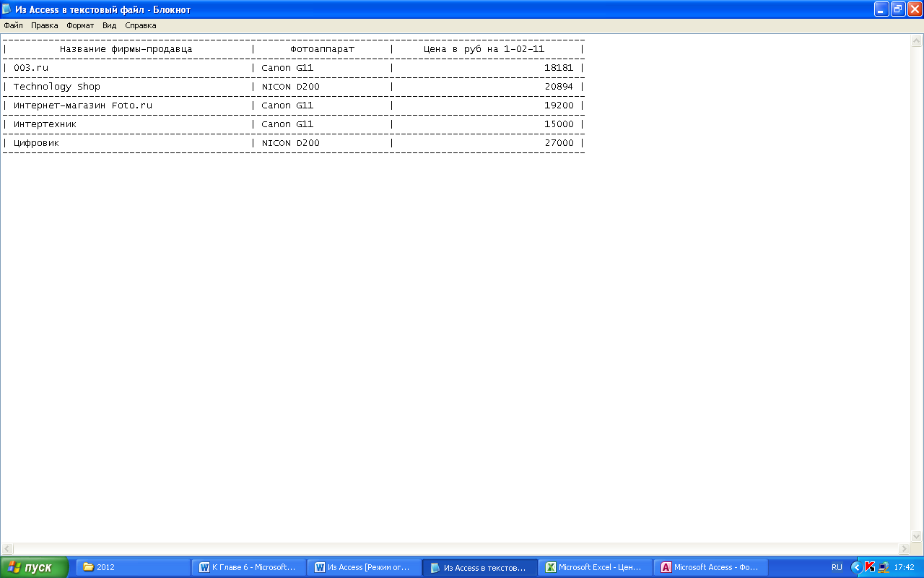This screenshot has height=578, width=924.
Task: Click the horizontal scrollbar right arrow
Action: [904, 549]
